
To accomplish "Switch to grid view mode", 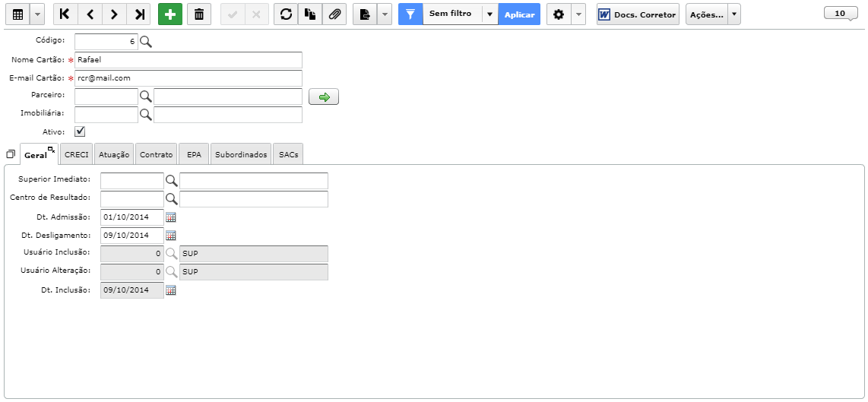I will pyautogui.click(x=17, y=15).
